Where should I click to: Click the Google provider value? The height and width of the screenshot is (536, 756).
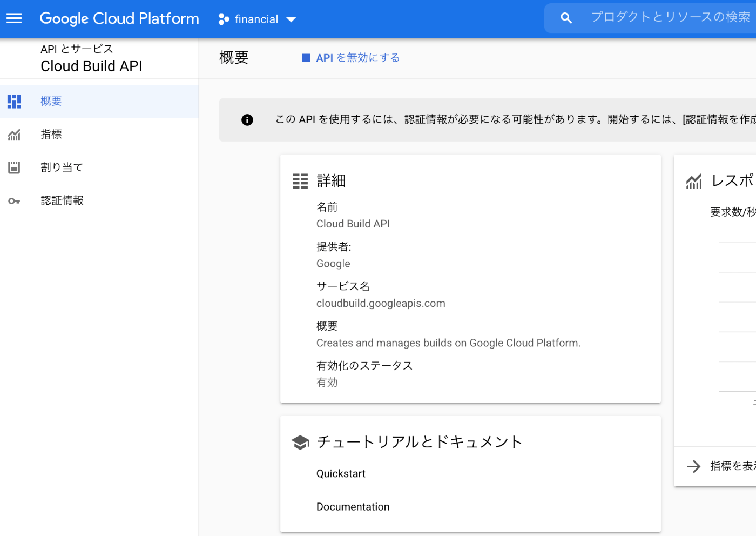point(333,264)
